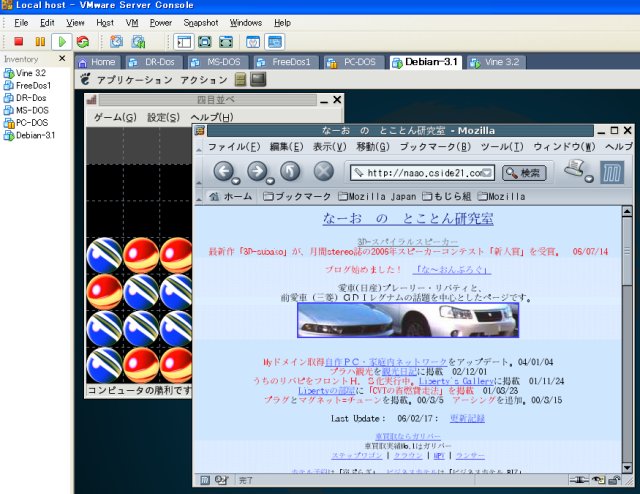This screenshot has width=640, height=494.
Task: Select MS-DOS in the Inventory list
Action: 31,111
